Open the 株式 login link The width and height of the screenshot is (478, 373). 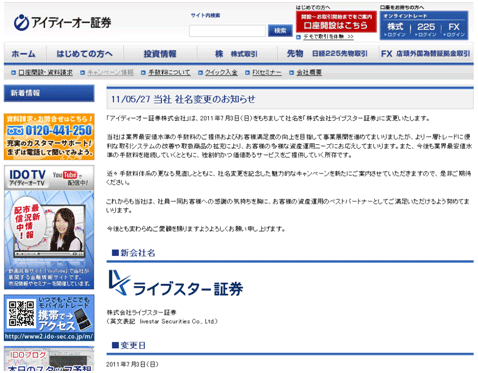coord(396,29)
